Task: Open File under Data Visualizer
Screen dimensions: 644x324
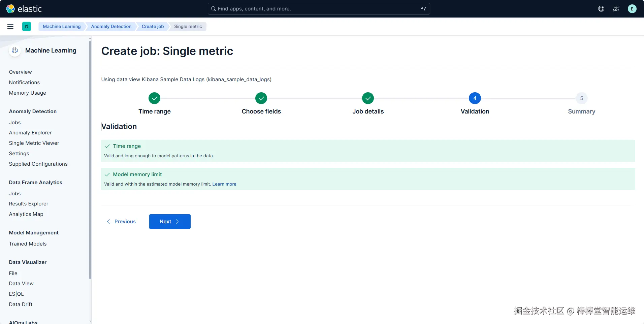Action: coord(13,273)
